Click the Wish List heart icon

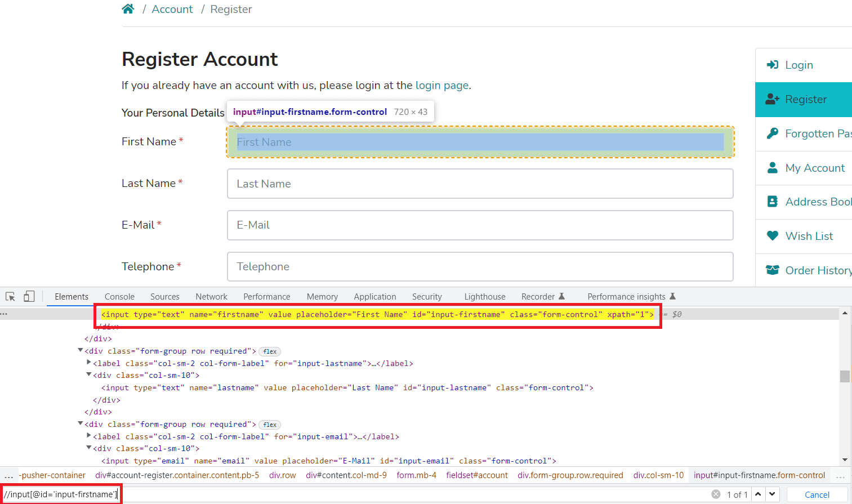point(771,235)
